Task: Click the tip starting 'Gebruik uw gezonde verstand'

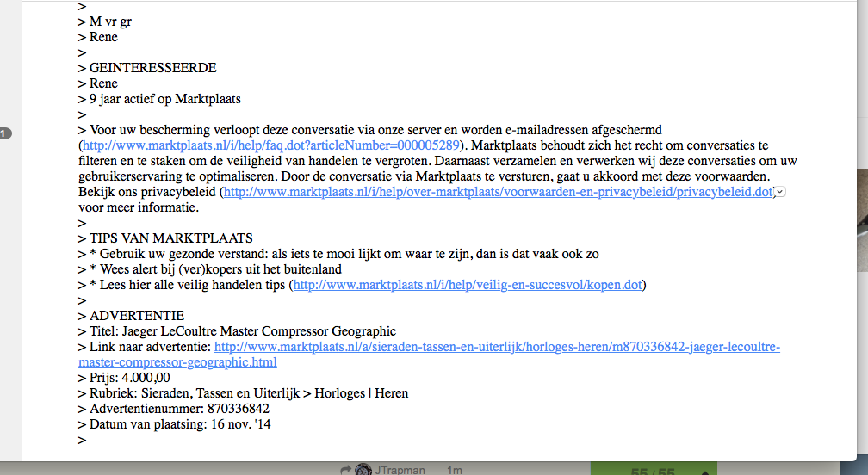Action: tap(344, 254)
